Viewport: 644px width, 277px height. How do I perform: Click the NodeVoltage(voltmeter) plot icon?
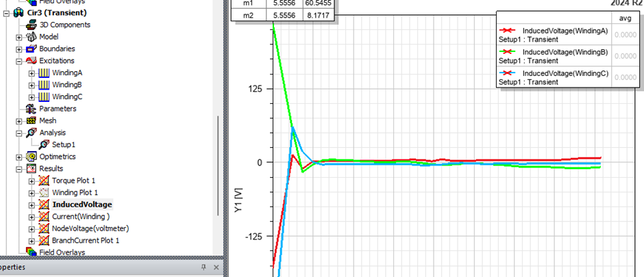(x=44, y=228)
